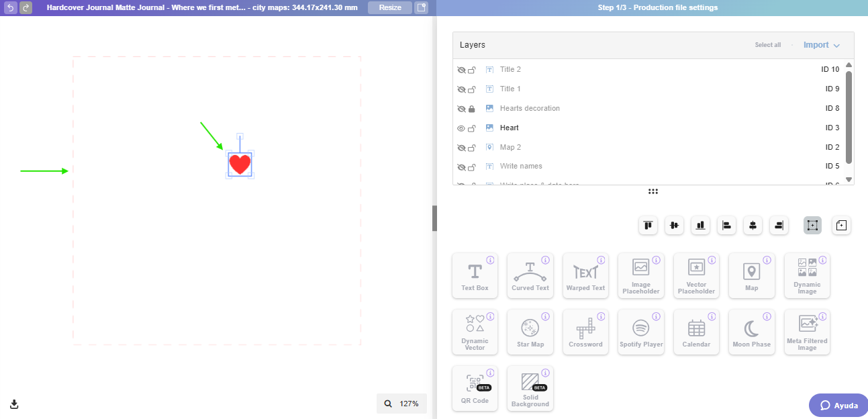Viewport: 868px width, 419px height.
Task: Add a Curved Text element
Action: click(x=530, y=275)
